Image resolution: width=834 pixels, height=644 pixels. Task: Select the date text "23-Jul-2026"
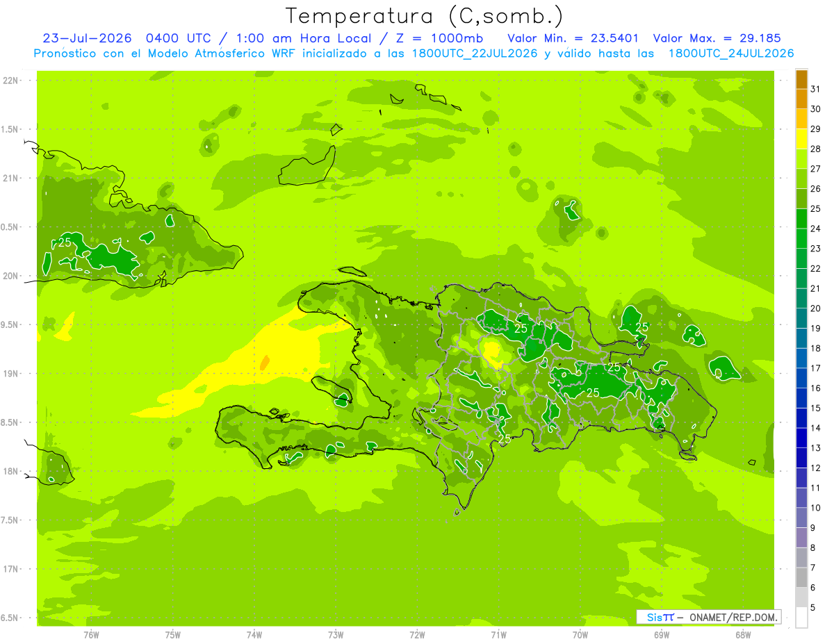coord(87,38)
